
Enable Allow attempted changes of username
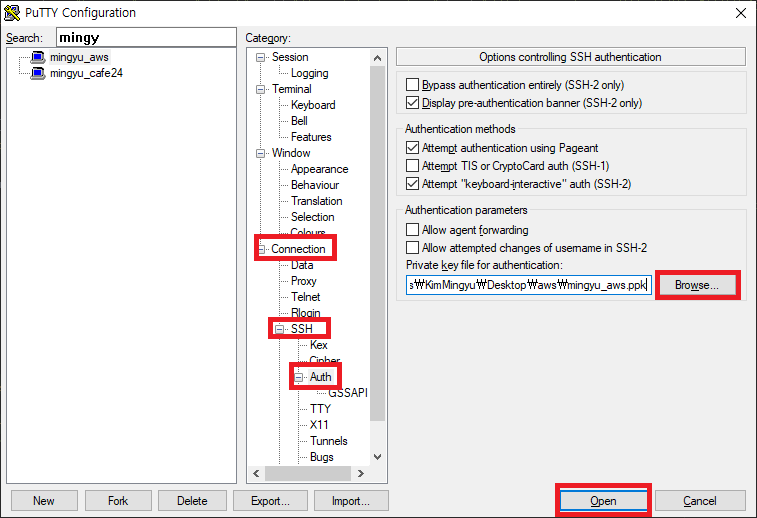(412, 248)
